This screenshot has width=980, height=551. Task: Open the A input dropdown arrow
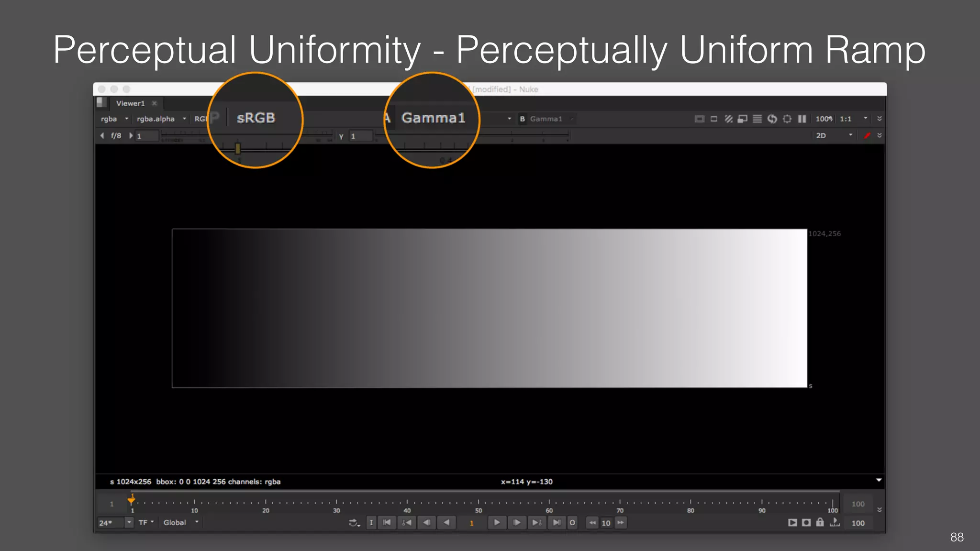[509, 119]
